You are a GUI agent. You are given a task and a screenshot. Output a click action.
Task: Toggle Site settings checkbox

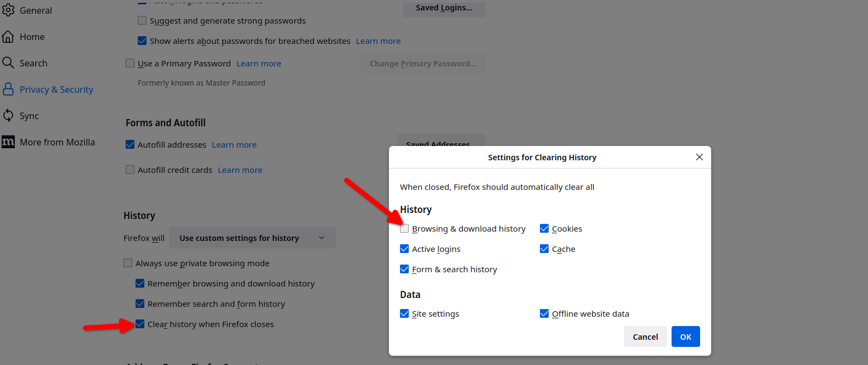click(404, 313)
